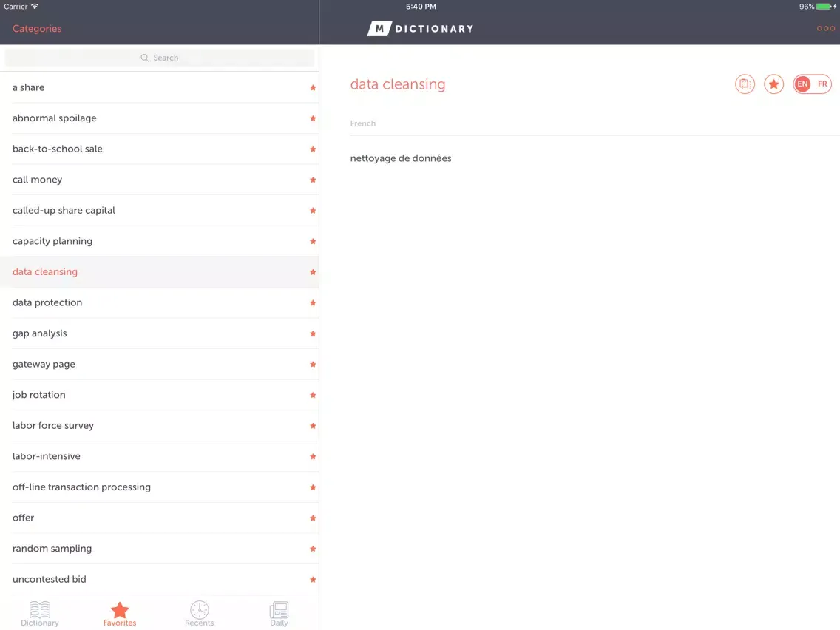Click the translation 'nettoyage de données'
The width and height of the screenshot is (840, 630).
pos(401,158)
